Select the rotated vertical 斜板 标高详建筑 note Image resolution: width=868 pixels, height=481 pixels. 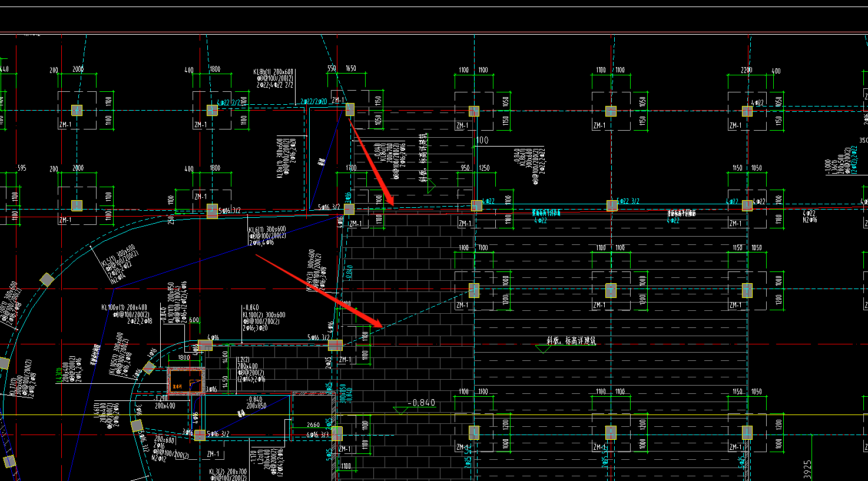point(423,157)
